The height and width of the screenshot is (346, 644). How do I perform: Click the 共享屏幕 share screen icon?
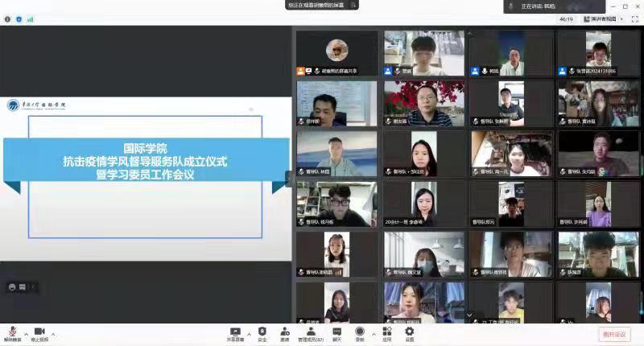pos(235,332)
